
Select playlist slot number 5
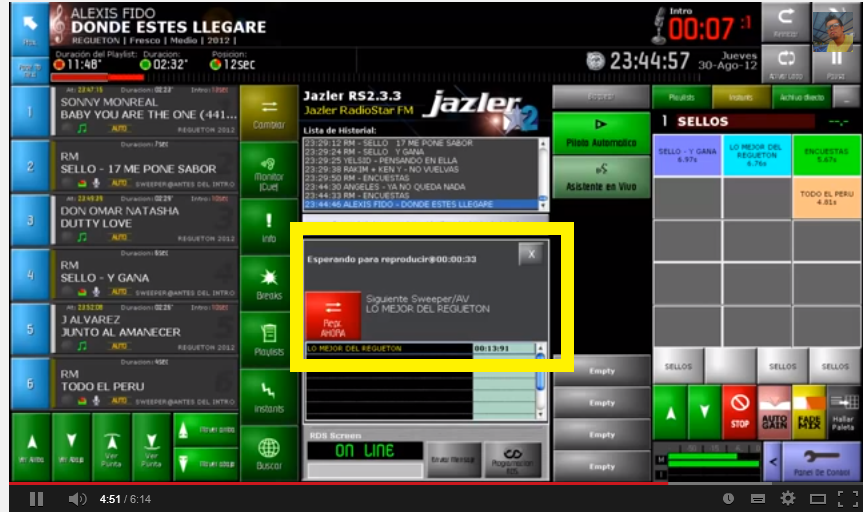[30, 329]
